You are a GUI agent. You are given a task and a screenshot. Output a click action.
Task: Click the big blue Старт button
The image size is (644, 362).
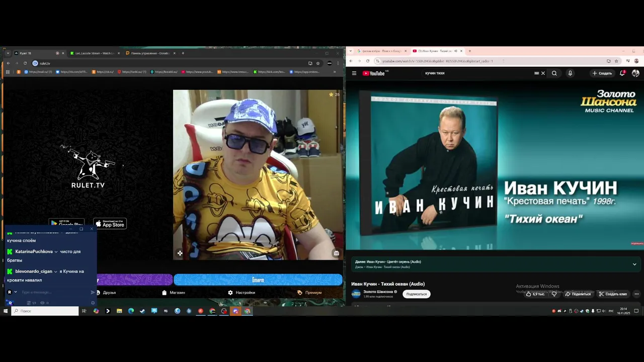[x=258, y=280]
